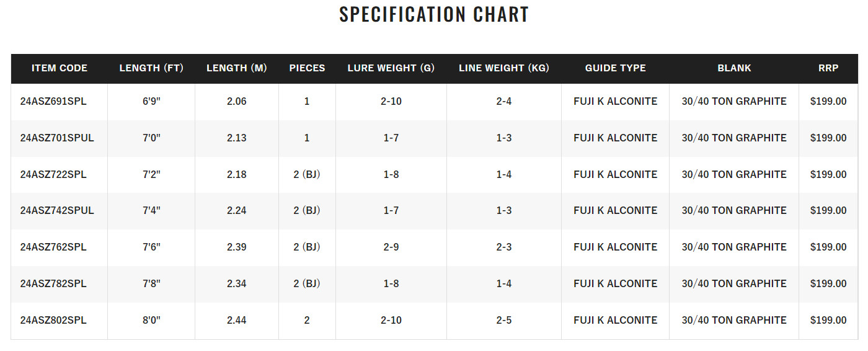Click the 2.44 metre length cell
Image resolution: width=868 pixels, height=351 pixels.
coord(237,320)
